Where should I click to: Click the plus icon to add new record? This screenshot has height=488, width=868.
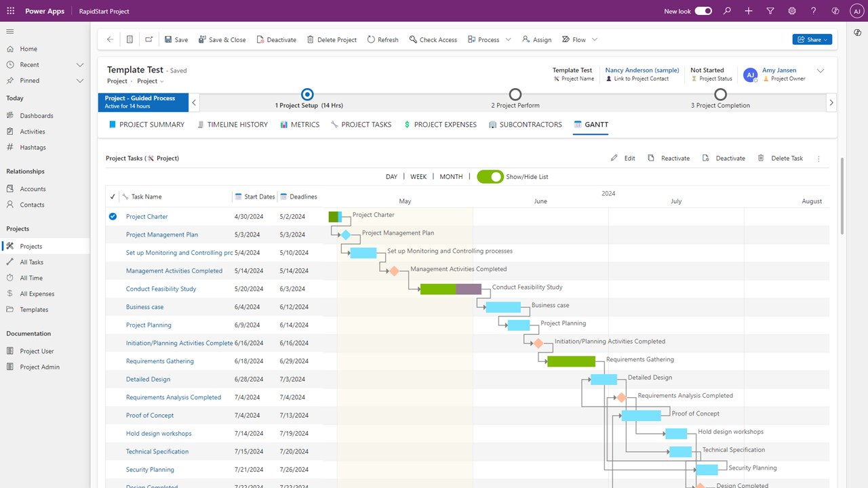click(749, 11)
